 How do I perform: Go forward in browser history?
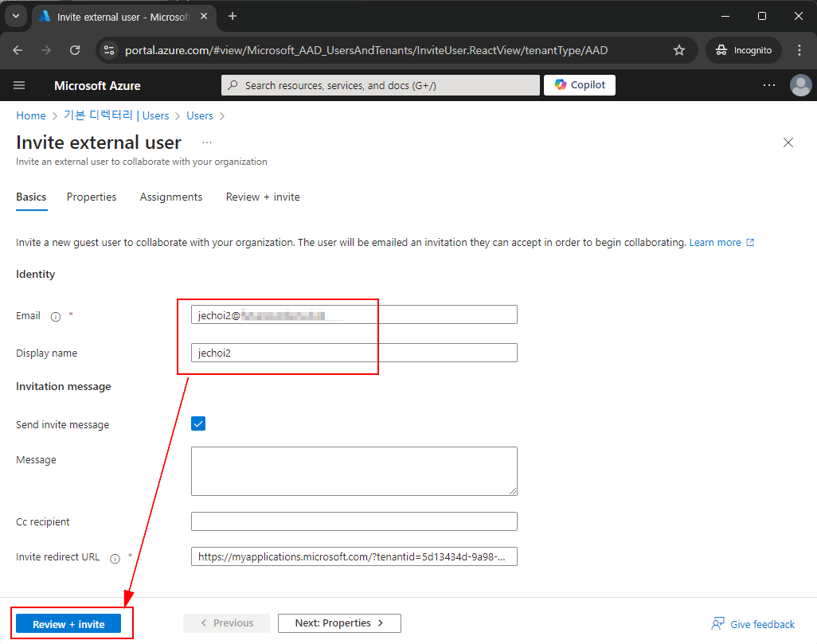[46, 50]
